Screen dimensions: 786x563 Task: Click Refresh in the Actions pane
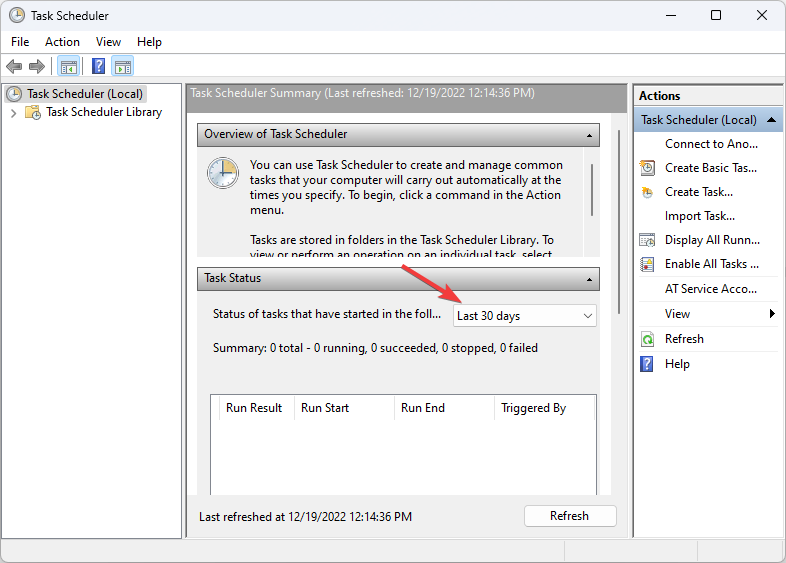684,339
